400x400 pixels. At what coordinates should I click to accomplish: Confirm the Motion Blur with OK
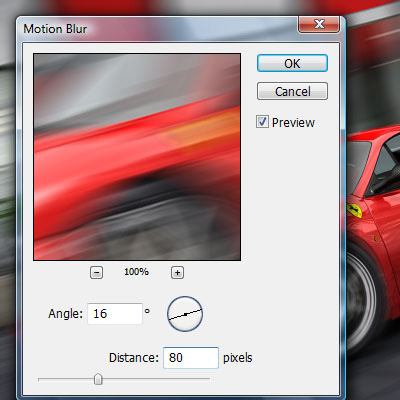[x=292, y=63]
